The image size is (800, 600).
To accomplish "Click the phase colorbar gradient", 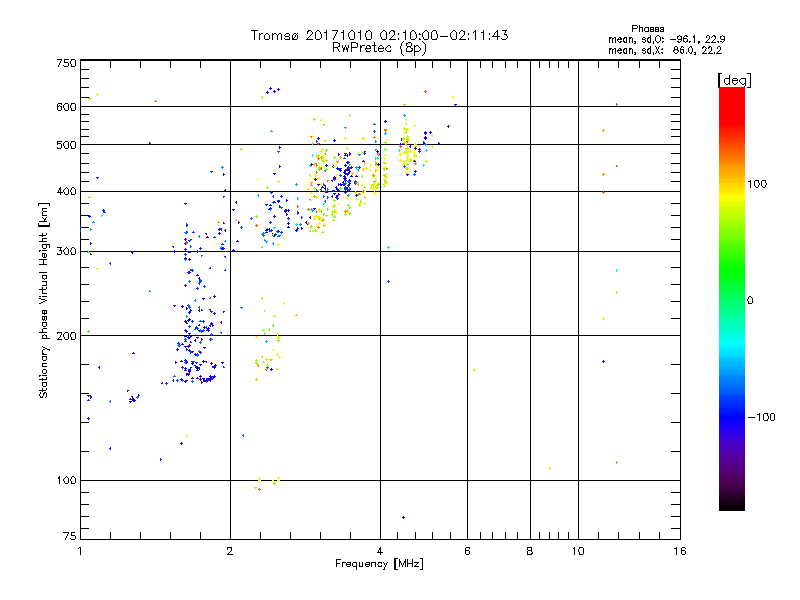I will 732,298.
